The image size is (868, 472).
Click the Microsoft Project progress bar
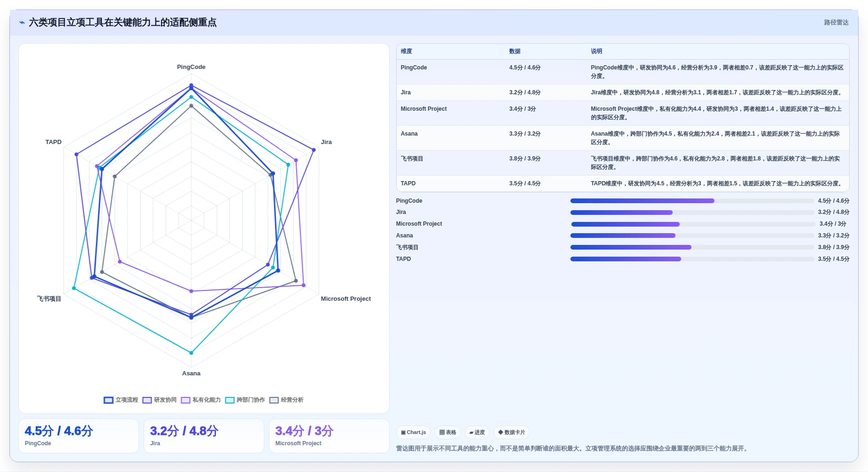click(693, 224)
